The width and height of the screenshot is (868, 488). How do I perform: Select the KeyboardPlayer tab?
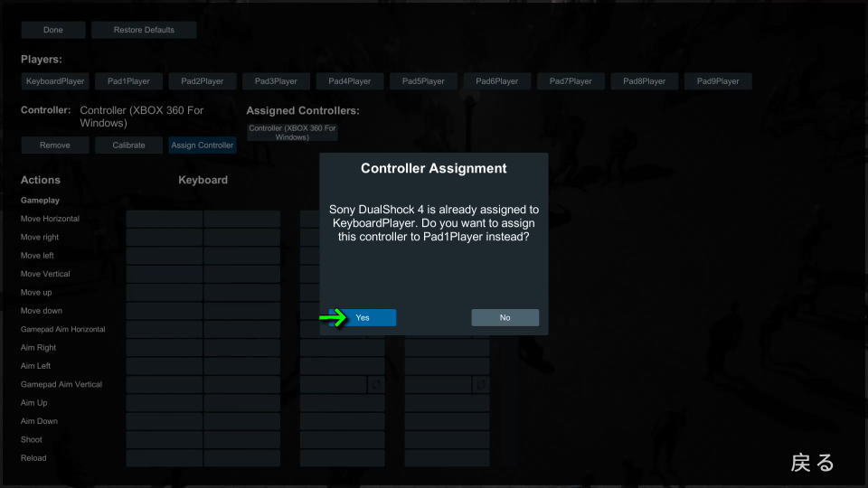pos(55,81)
